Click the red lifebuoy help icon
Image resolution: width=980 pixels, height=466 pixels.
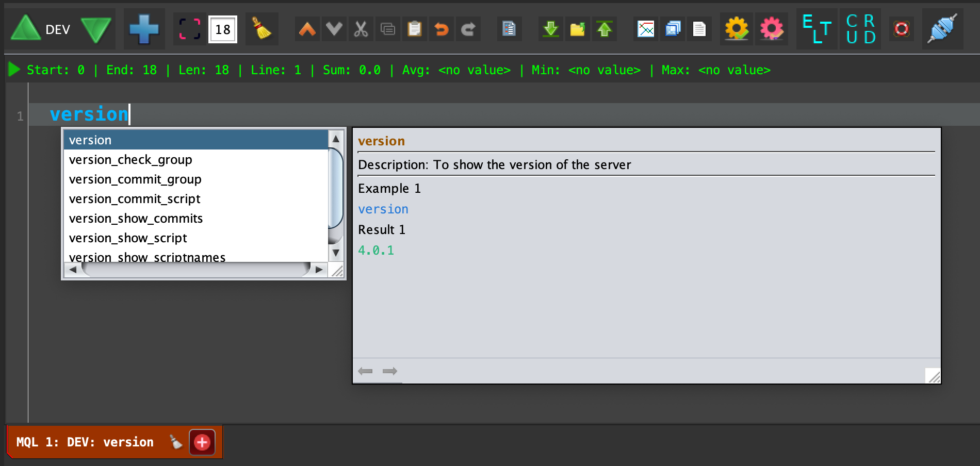[x=901, y=29]
